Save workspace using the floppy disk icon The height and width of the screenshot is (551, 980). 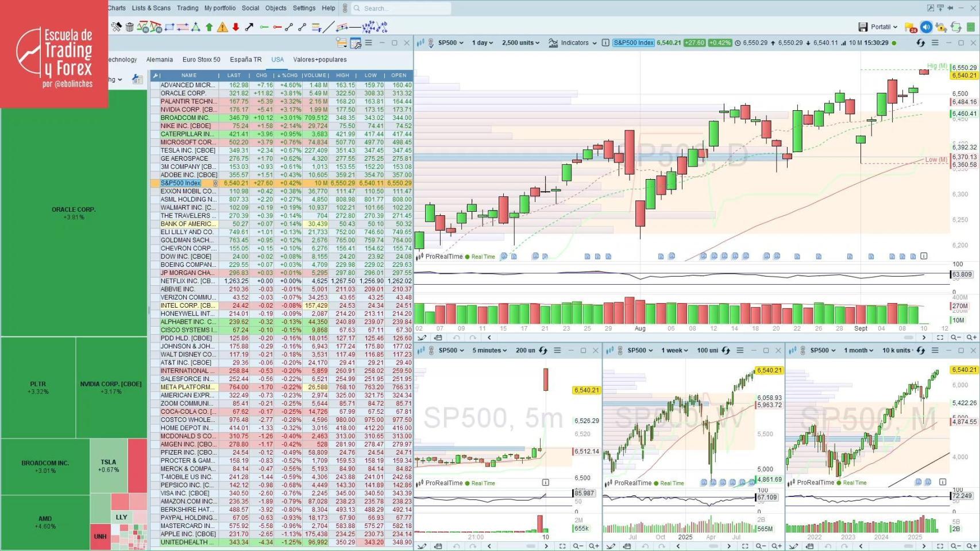tap(862, 26)
